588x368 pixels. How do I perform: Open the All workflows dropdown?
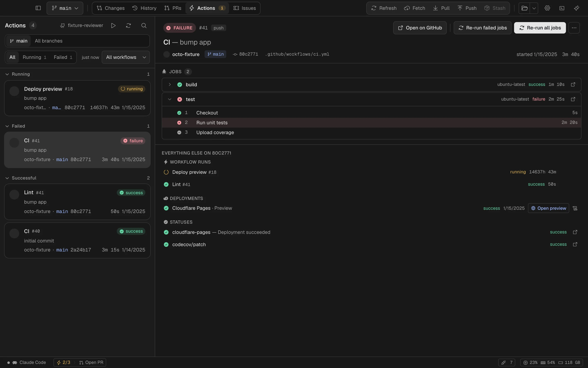[x=126, y=57]
